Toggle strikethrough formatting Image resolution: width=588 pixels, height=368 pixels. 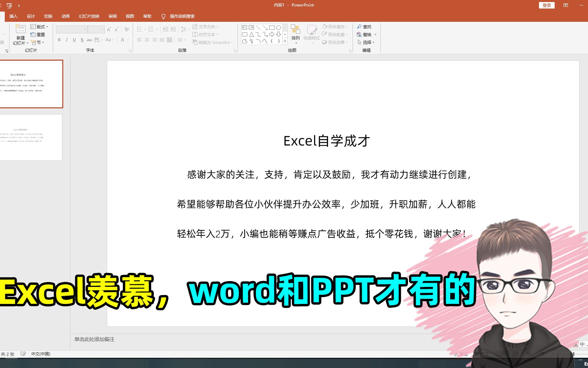pos(89,40)
